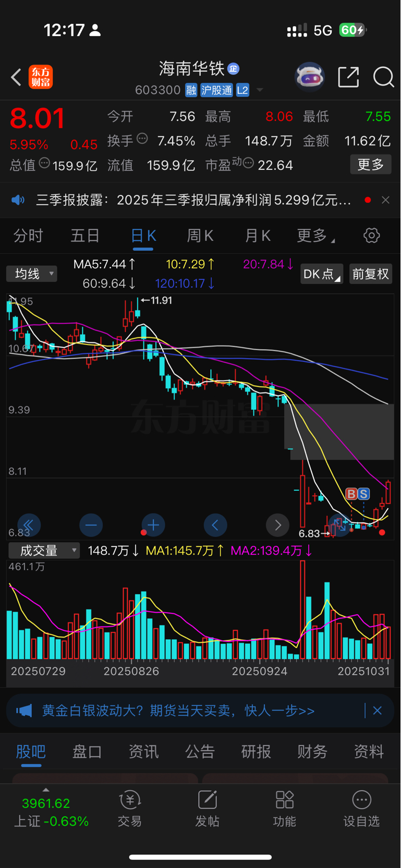
Task: Switch to 公告 tab
Action: pos(200,752)
